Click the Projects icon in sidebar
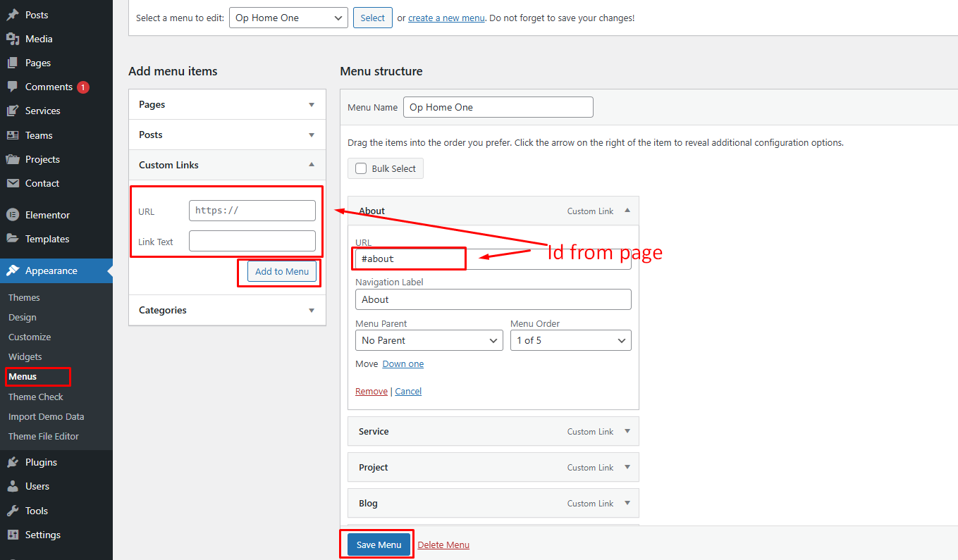Image resolution: width=958 pixels, height=560 pixels. (13, 159)
